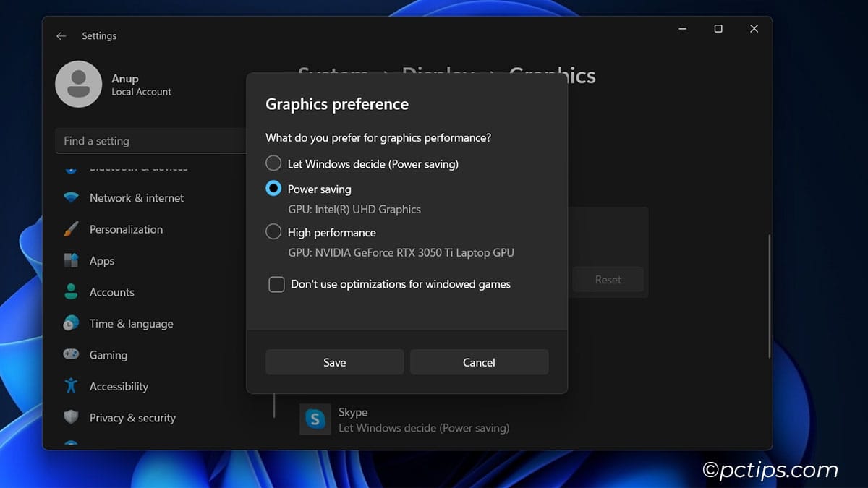The image size is (868, 488).
Task: Click the Skype app icon in list
Action: point(315,419)
